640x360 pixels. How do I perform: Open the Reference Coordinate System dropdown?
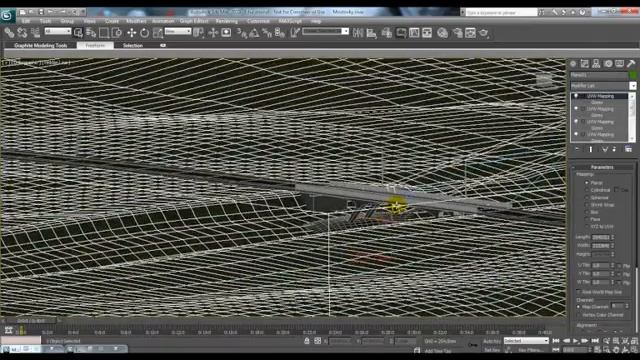[x=178, y=31]
